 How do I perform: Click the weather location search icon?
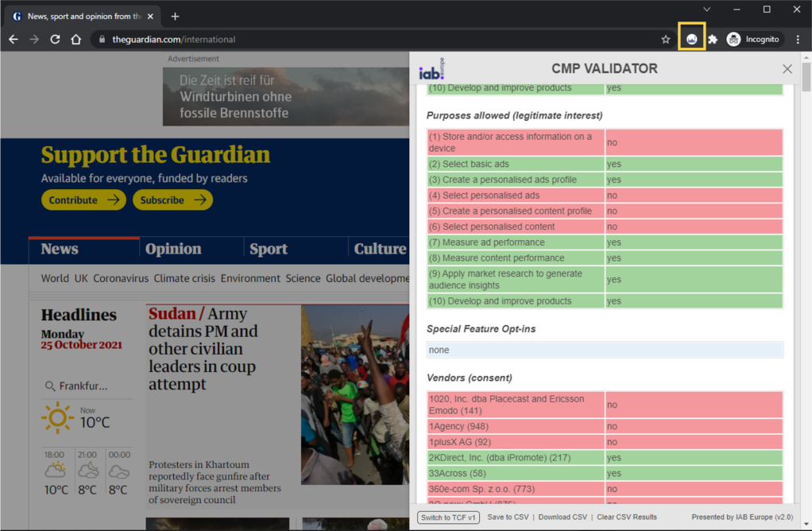point(50,386)
